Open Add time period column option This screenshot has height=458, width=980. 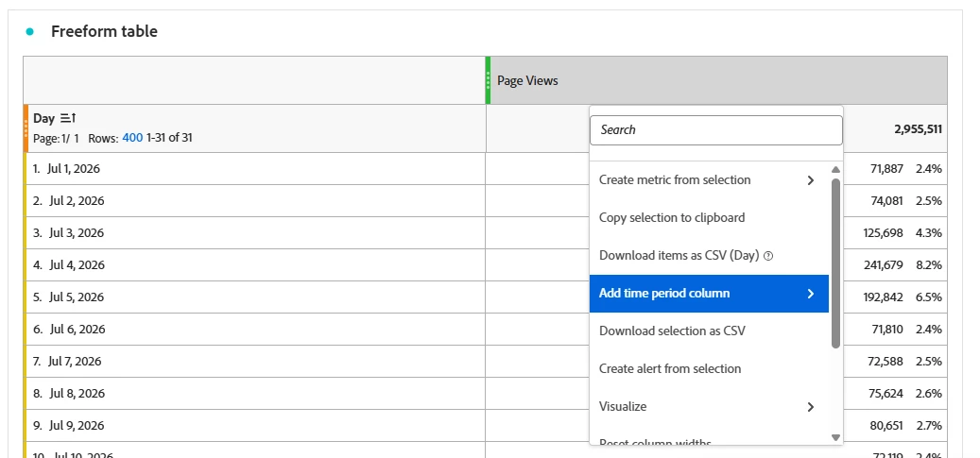coord(709,294)
